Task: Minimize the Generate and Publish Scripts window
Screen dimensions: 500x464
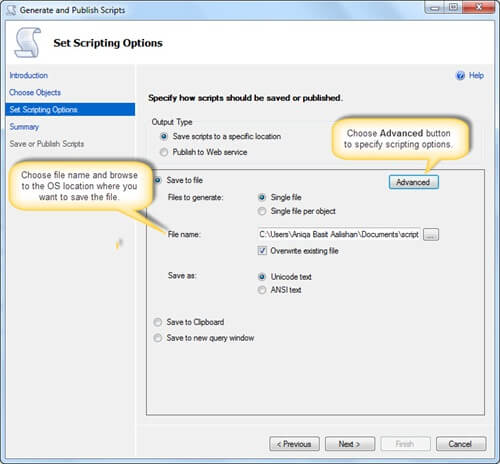Action: tap(434, 7)
